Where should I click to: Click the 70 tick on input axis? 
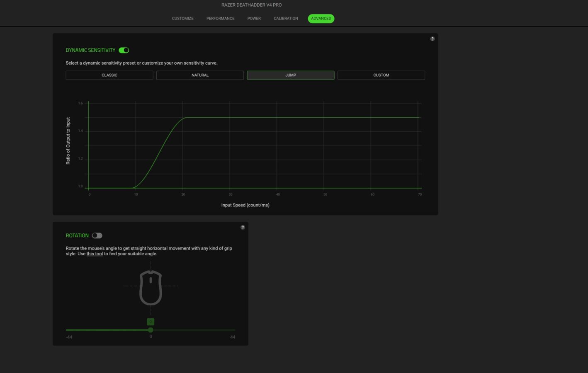click(x=420, y=194)
